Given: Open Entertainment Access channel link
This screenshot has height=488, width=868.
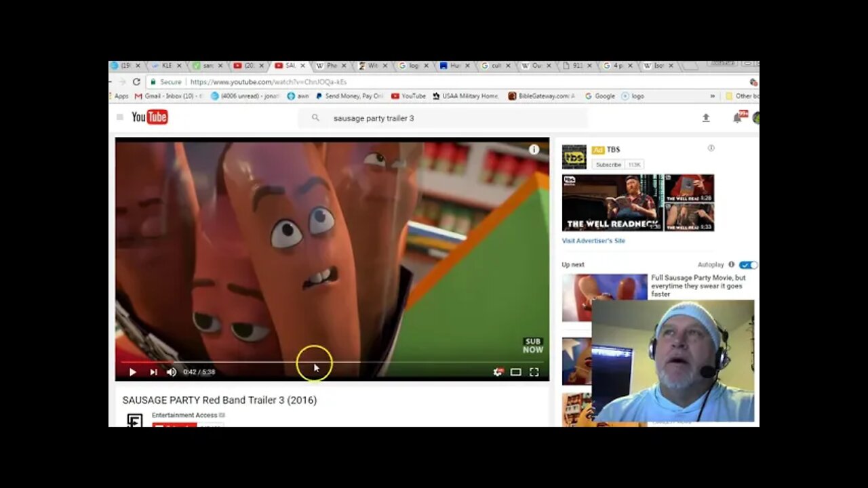Looking at the screenshot, I should (x=184, y=415).
